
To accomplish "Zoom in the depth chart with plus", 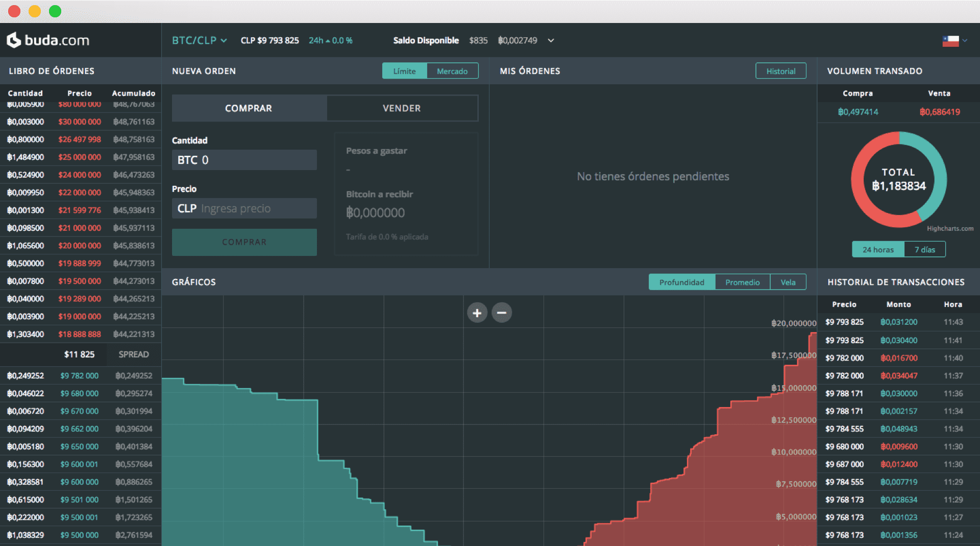I will 477,313.
